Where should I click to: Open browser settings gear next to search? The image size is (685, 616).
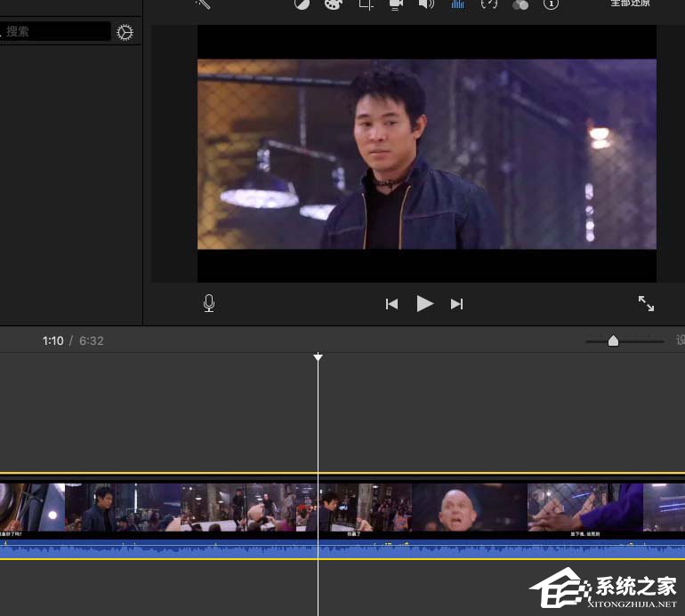pyautogui.click(x=125, y=32)
